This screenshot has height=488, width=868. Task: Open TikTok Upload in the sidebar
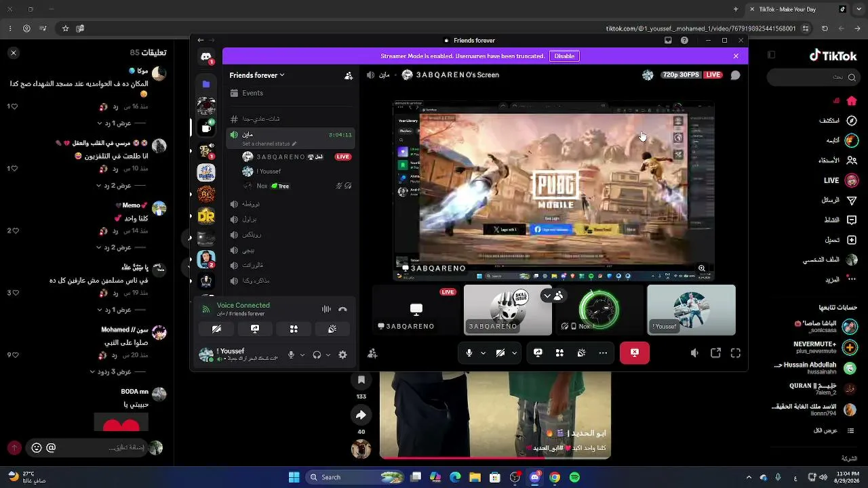click(840, 240)
